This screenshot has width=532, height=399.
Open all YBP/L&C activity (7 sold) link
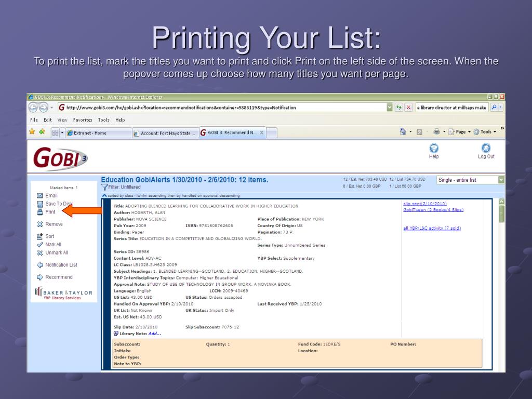click(432, 228)
